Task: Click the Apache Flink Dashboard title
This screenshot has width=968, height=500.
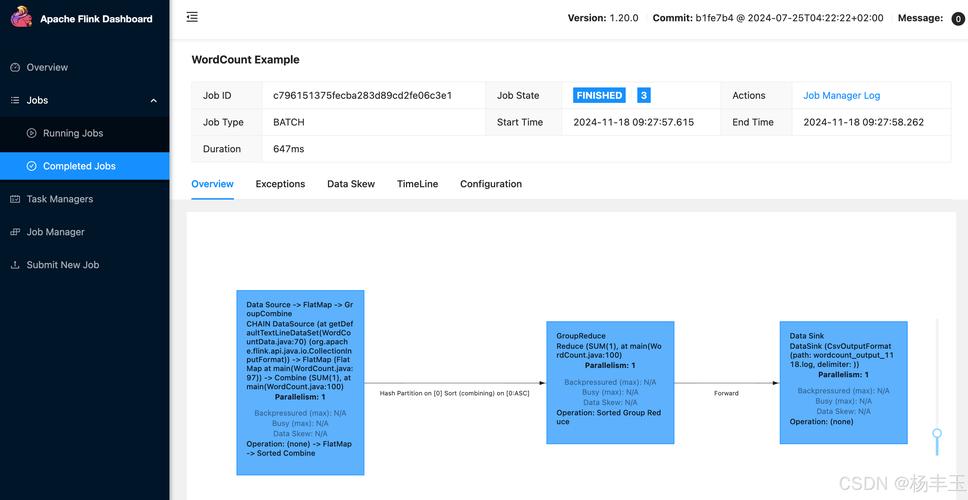Action: click(x=96, y=19)
